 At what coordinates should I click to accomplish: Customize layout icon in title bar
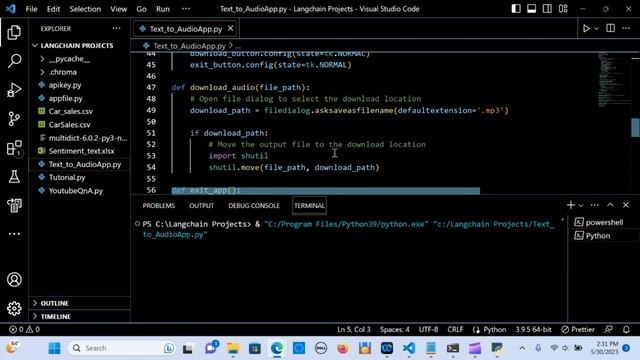click(563, 9)
